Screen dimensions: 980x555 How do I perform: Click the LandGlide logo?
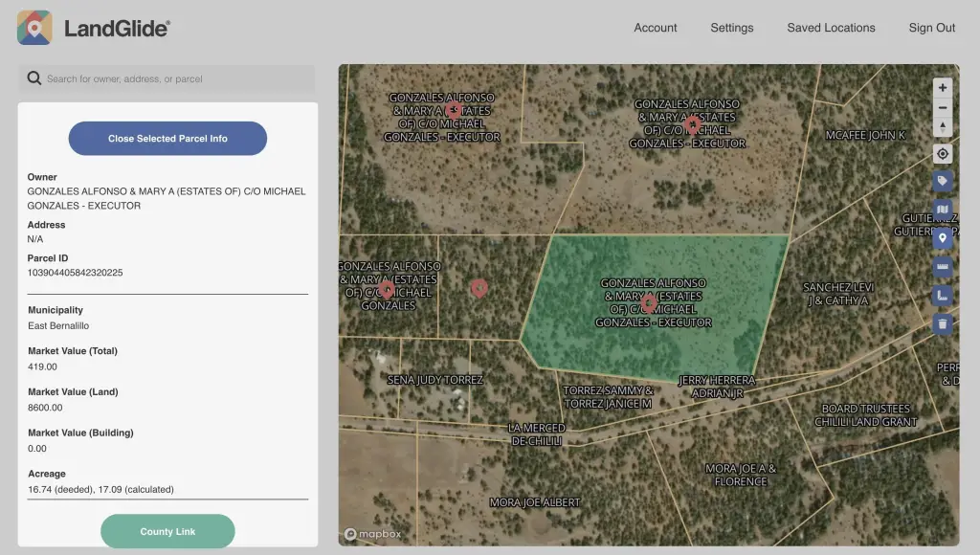[94, 28]
